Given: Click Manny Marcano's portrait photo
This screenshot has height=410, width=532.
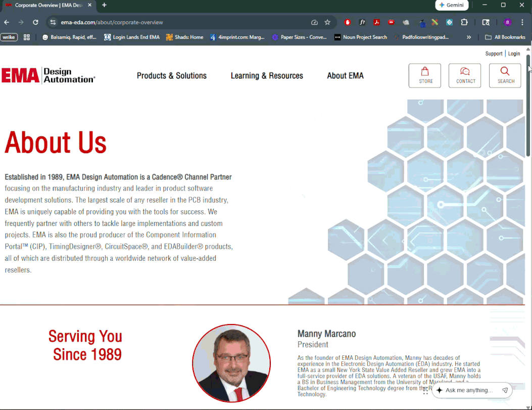Looking at the screenshot, I should [x=231, y=363].
